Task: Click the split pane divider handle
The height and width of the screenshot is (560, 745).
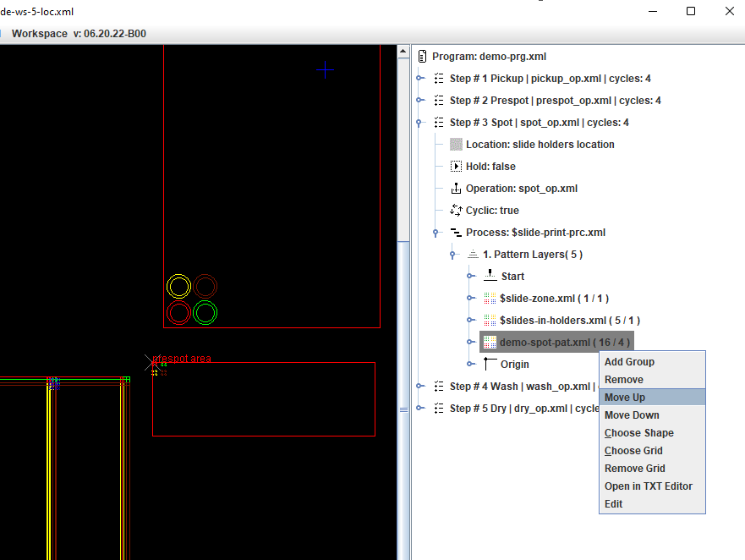Action: pyautogui.click(x=403, y=409)
